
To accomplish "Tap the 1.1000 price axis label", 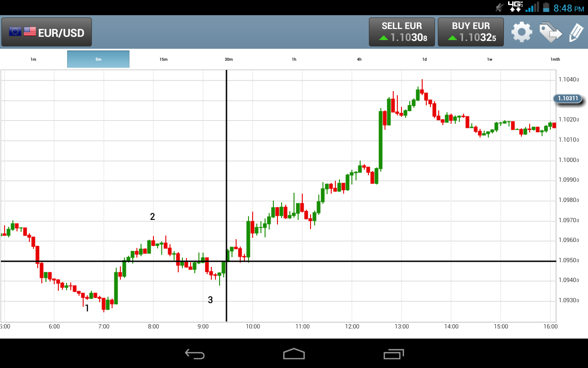I will [569, 160].
